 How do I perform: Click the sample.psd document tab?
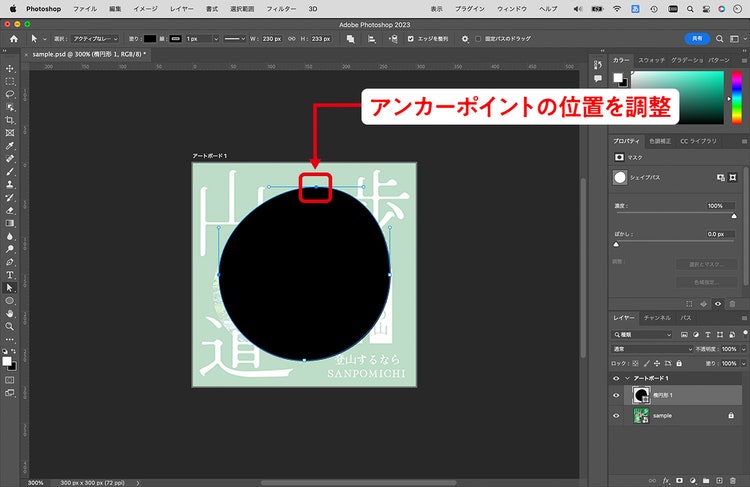point(89,55)
